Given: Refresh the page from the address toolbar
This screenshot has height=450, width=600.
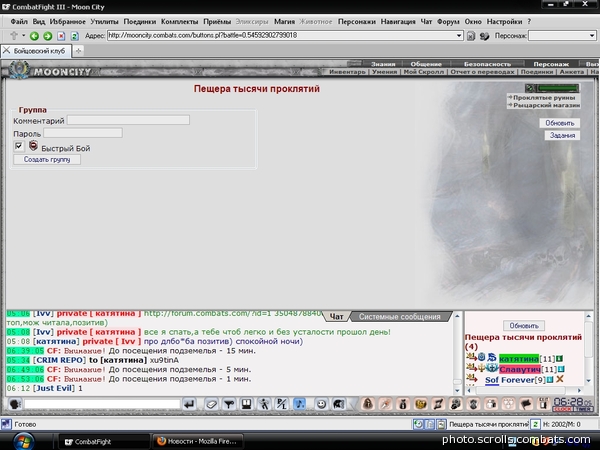Looking at the screenshot, I should (74, 36).
